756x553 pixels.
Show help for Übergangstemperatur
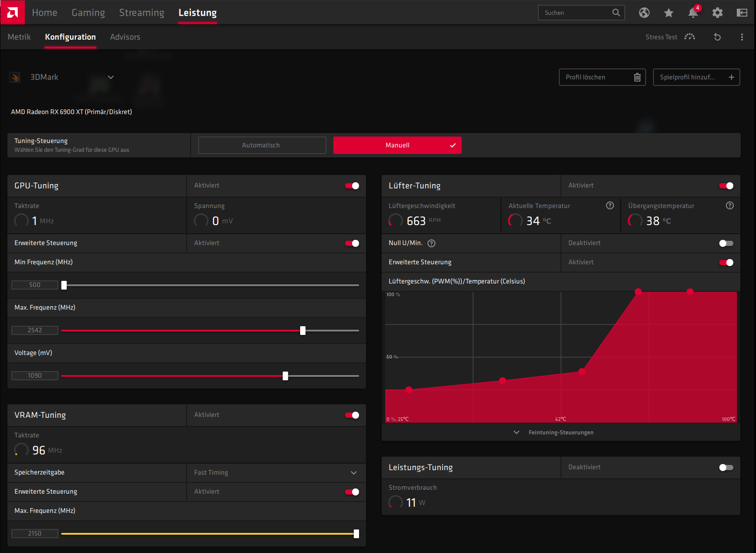730,205
